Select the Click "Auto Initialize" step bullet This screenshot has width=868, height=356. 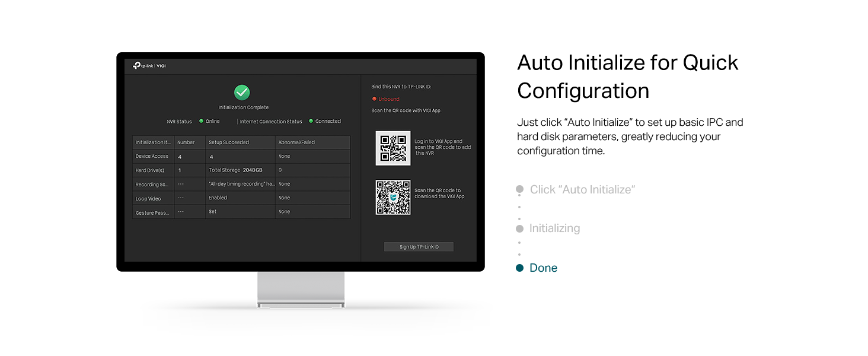click(519, 189)
